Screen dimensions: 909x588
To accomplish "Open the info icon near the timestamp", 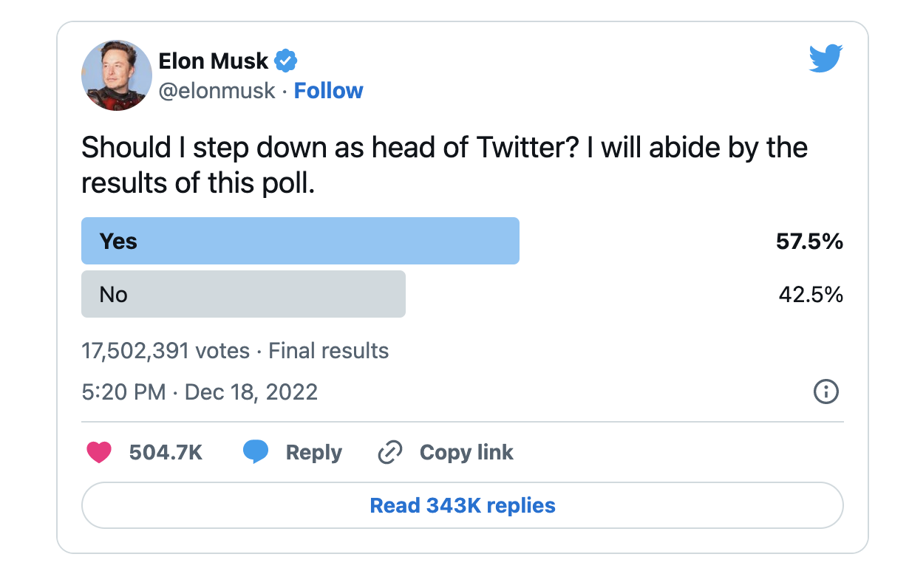I will [x=826, y=392].
